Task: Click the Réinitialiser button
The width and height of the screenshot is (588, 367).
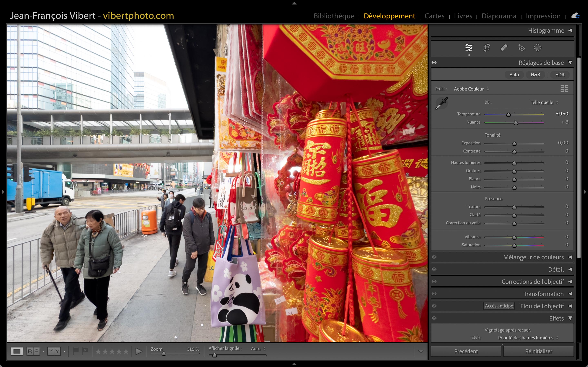Action: (x=538, y=351)
